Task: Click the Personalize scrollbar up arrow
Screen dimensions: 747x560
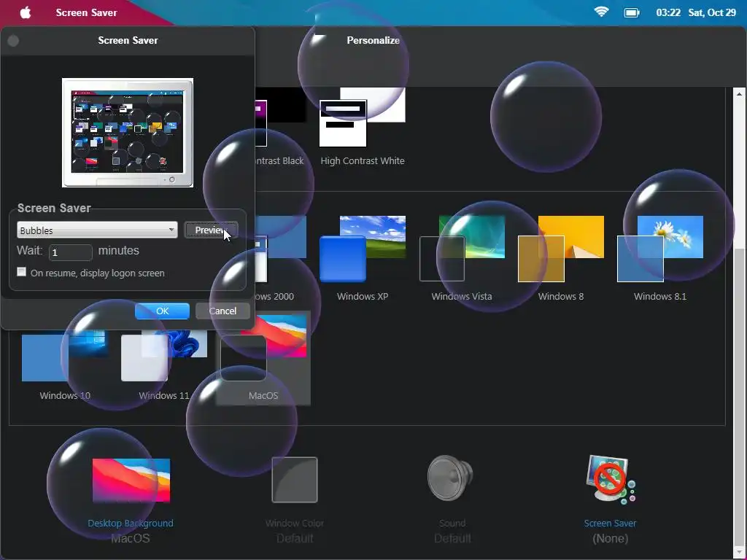Action: (x=740, y=94)
